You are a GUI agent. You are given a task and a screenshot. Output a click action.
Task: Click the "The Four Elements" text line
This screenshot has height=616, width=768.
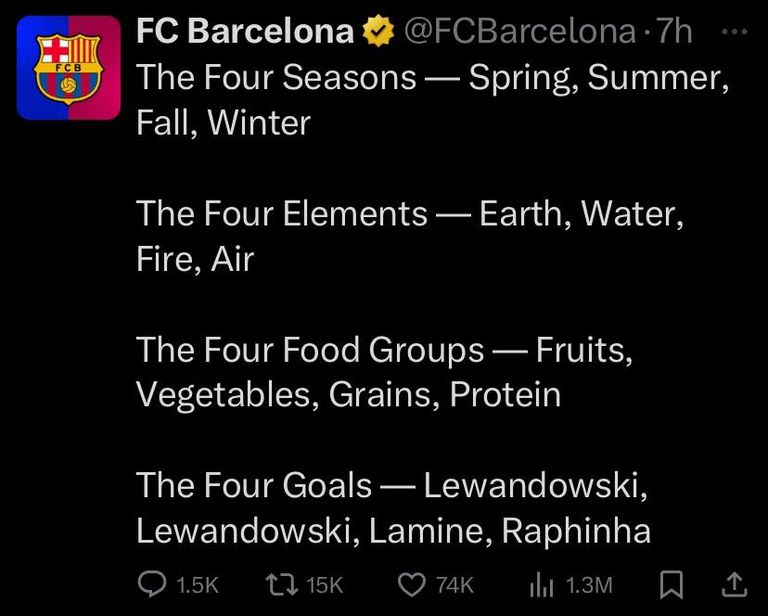pyautogui.click(x=281, y=213)
